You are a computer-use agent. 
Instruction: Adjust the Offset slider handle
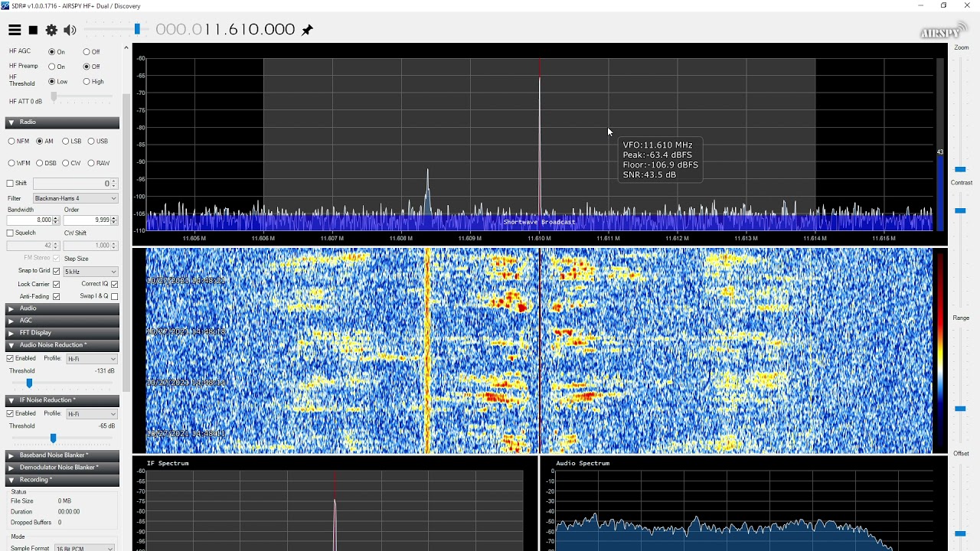(x=960, y=533)
